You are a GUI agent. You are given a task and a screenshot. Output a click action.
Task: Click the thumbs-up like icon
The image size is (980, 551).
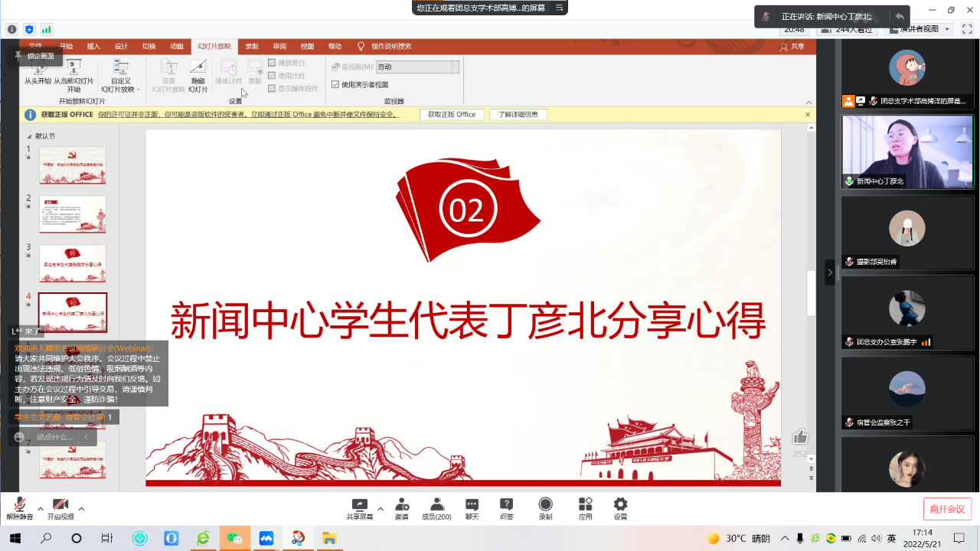800,437
